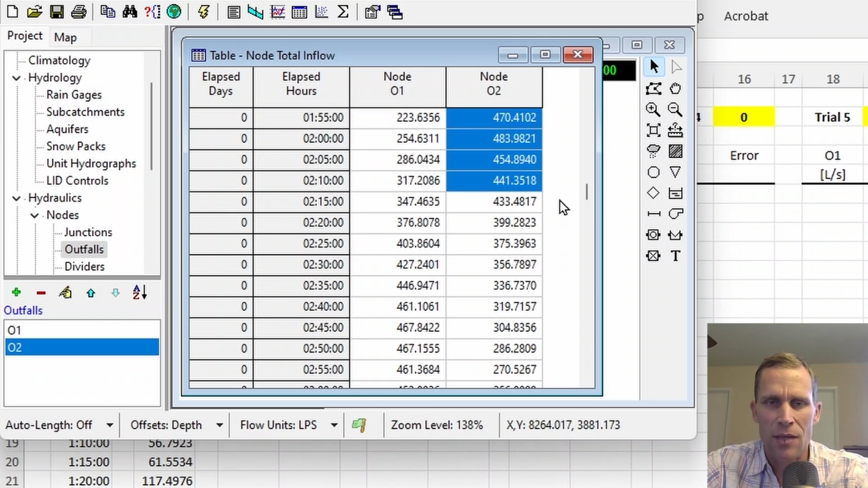Open the Offsets Depth dropdown arrow
Screen dimensions: 868x488
tap(219, 425)
